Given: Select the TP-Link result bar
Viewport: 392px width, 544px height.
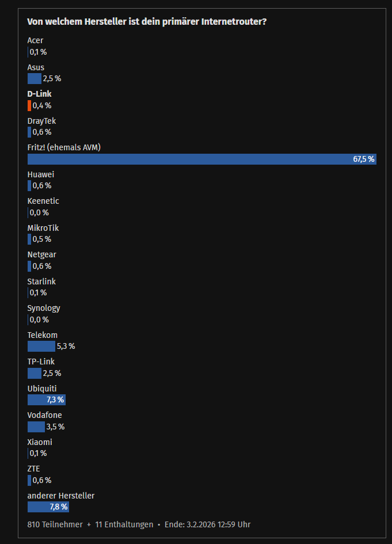Looking at the screenshot, I should pos(35,373).
